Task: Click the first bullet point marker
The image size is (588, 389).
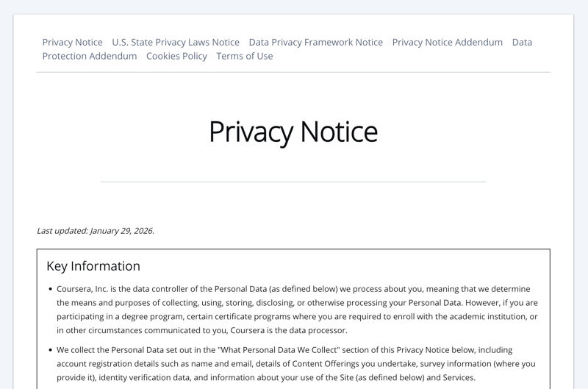Action: (x=49, y=290)
